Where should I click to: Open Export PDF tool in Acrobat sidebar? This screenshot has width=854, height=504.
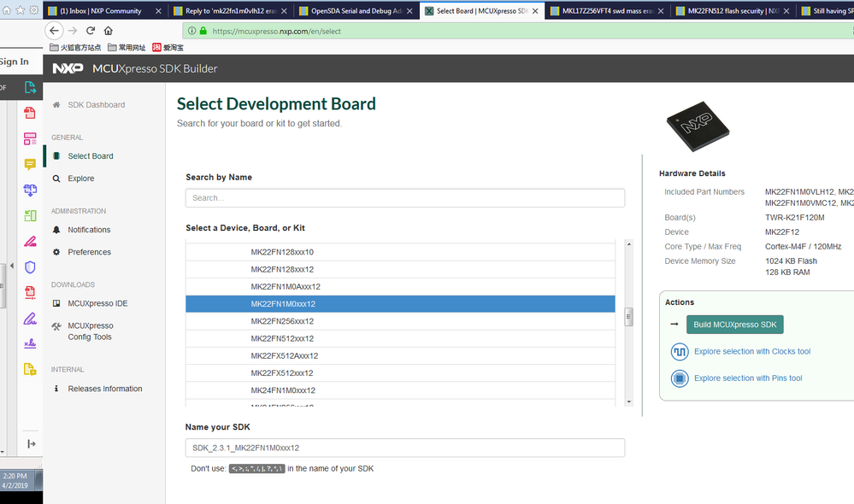pos(30,87)
